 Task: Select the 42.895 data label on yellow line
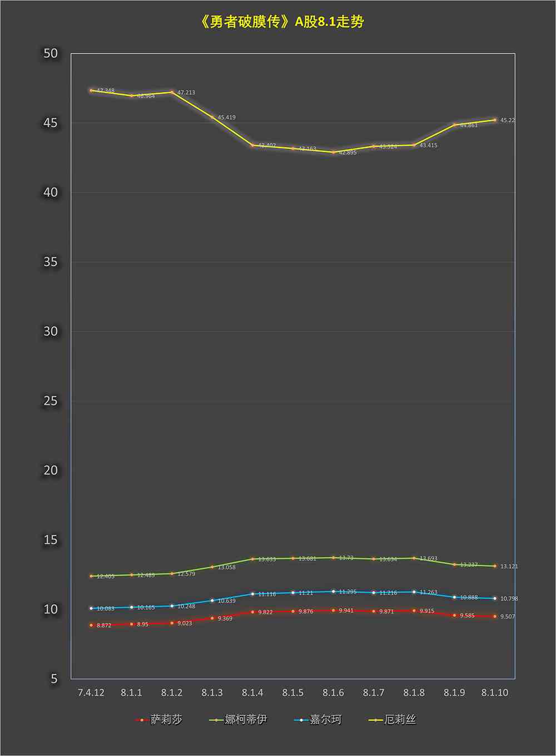pyautogui.click(x=348, y=152)
